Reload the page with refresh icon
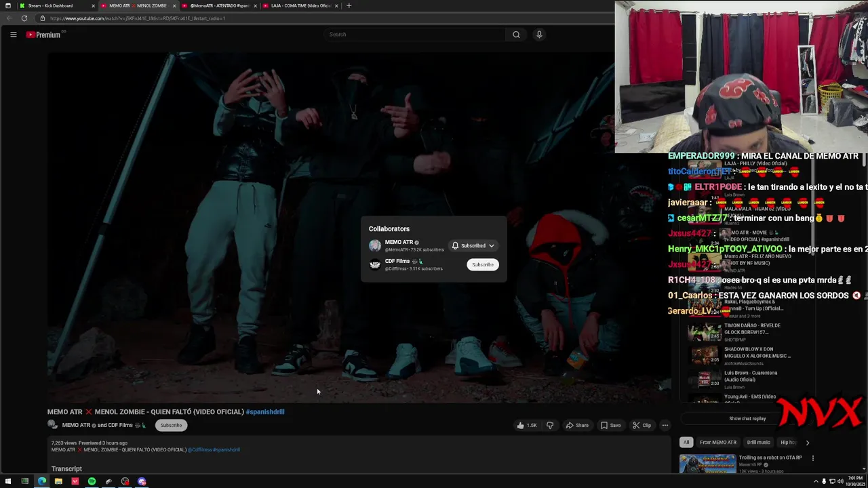 (x=24, y=18)
